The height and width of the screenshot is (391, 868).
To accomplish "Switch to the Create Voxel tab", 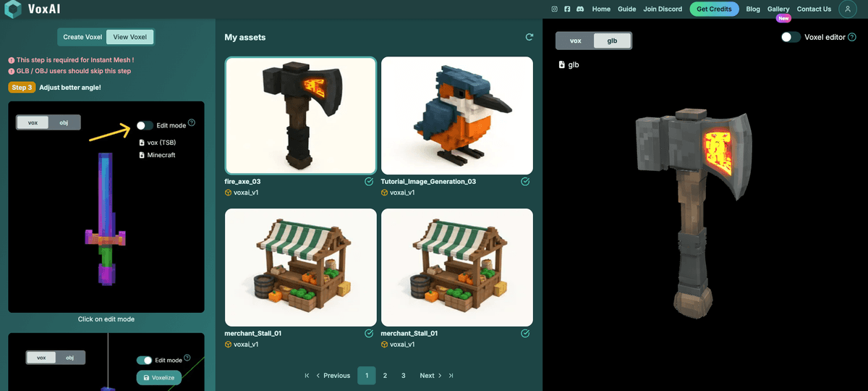I will coord(82,37).
